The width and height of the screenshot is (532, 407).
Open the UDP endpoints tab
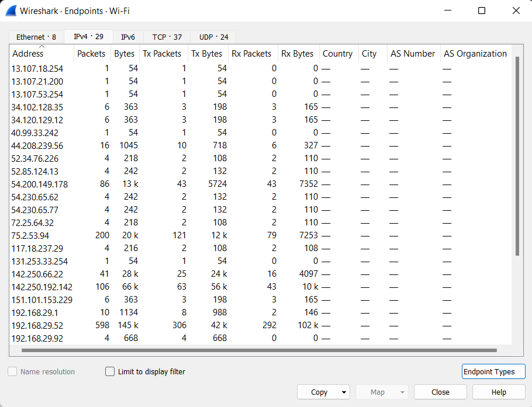pos(212,36)
